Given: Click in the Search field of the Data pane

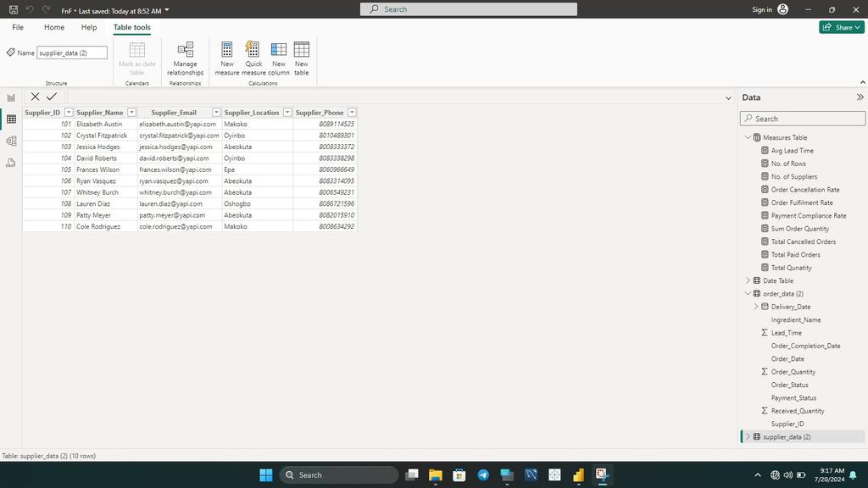Looking at the screenshot, I should [800, 119].
